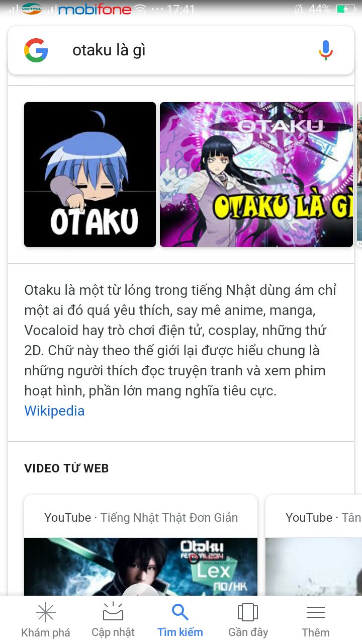Open the chibi blue-haired OTAKU image
The width and height of the screenshot is (362, 644).
(x=90, y=175)
